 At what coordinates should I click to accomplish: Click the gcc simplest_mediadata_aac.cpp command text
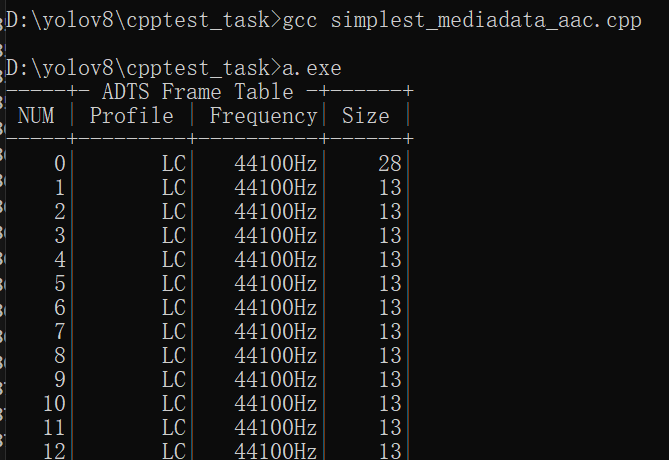(x=462, y=21)
